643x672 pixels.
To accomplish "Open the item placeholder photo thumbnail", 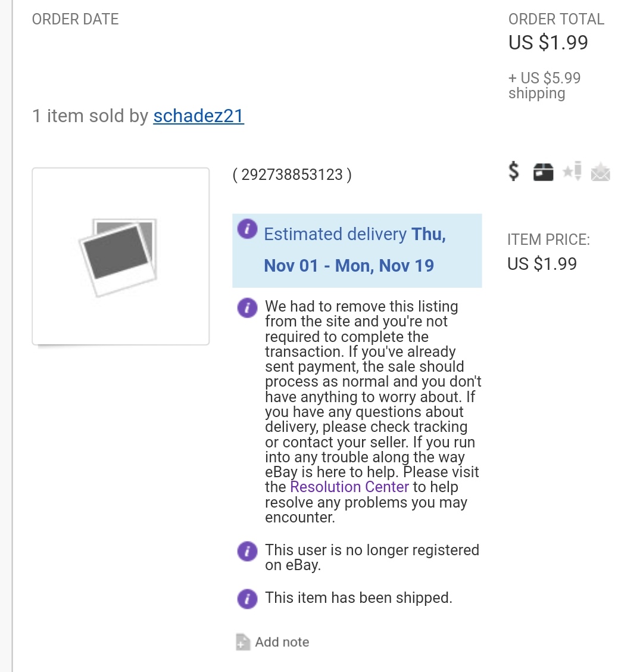I will click(121, 256).
